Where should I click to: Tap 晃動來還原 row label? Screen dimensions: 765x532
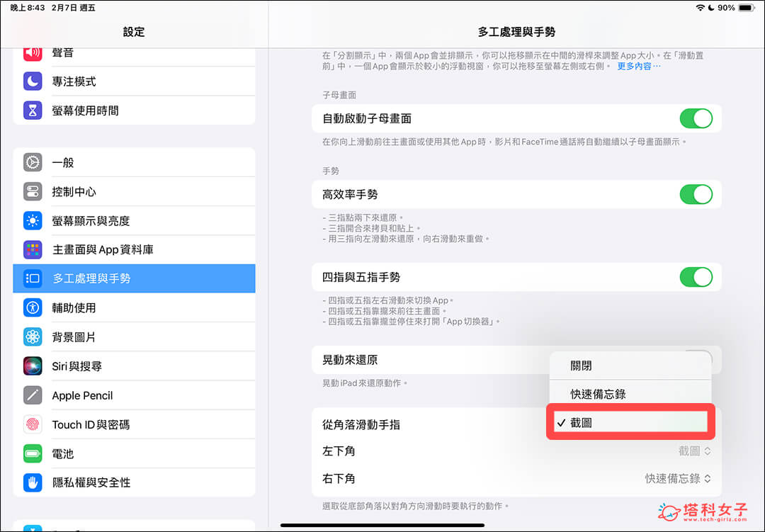[350, 360]
